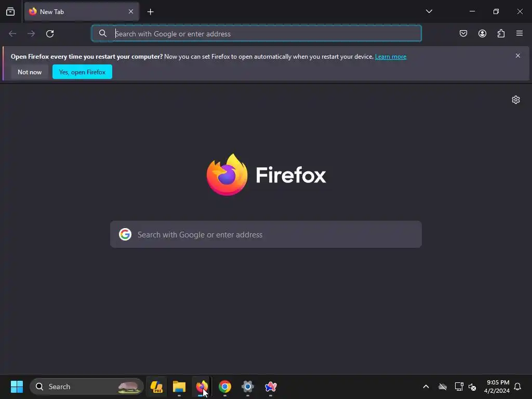Click the Firefox taskbar icon
Image resolution: width=532 pixels, height=399 pixels.
(x=202, y=387)
